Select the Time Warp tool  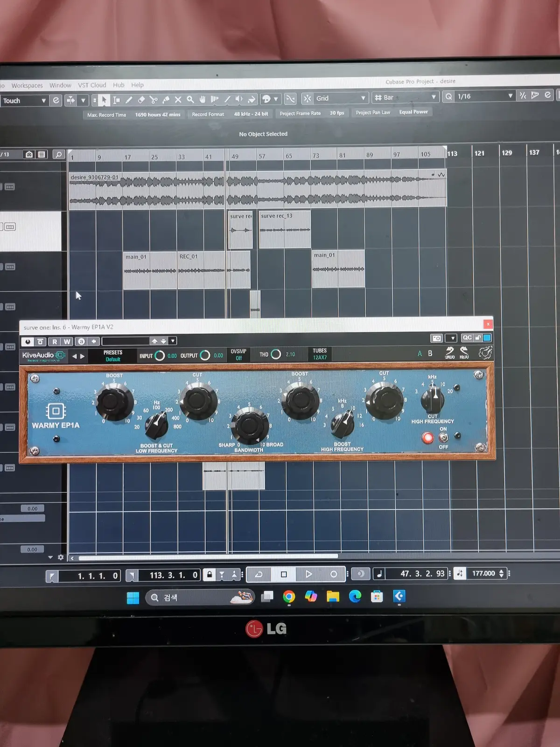(x=215, y=99)
